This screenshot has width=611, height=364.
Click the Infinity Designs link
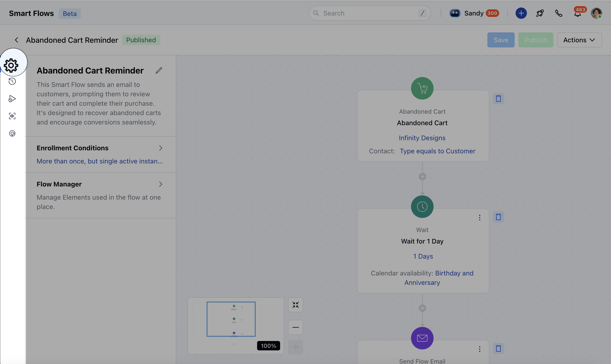[422, 138]
